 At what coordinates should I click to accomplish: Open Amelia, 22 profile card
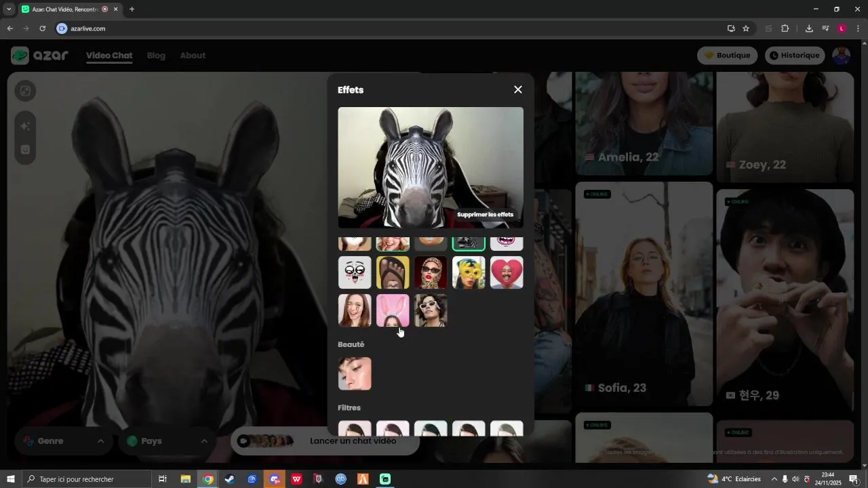(x=644, y=123)
